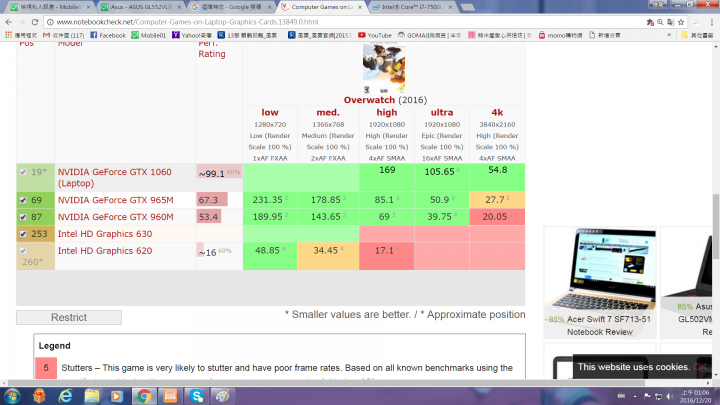Image resolution: width=720 pixels, height=405 pixels.
Task: Expand hidden bookmarks overflow chevron
Action: pyautogui.click(x=669, y=35)
